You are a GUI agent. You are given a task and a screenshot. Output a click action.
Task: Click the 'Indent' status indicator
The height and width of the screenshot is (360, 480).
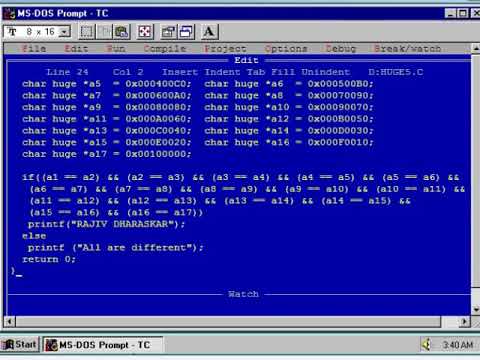[222, 72]
